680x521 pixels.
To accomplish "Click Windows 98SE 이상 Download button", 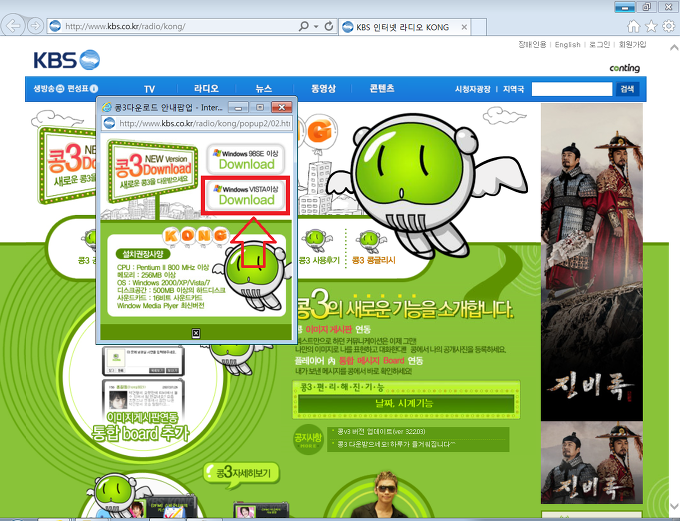I will click(x=246, y=159).
